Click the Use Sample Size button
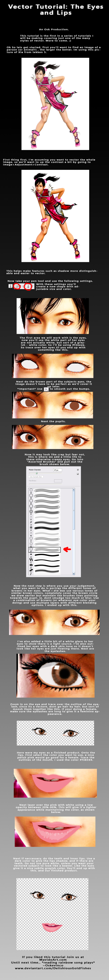 (36, 477)
